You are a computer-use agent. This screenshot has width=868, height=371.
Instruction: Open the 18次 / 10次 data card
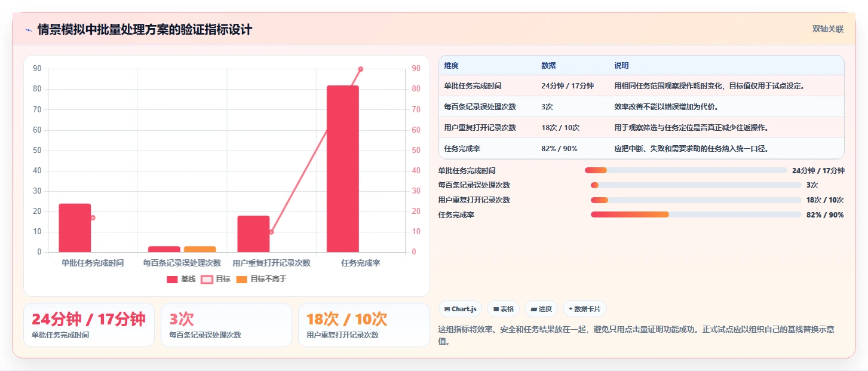click(x=364, y=325)
